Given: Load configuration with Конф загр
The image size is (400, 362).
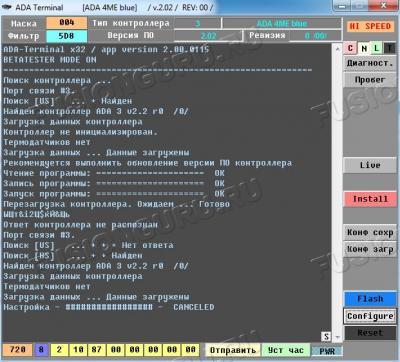Looking at the screenshot, I should point(370,250).
